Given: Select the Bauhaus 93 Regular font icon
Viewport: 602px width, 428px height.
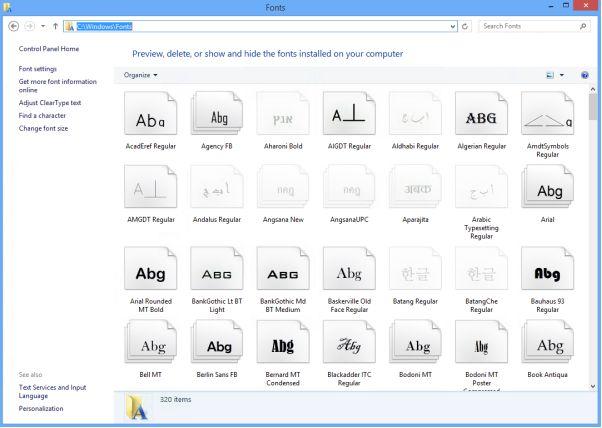Looking at the screenshot, I should 547,268.
